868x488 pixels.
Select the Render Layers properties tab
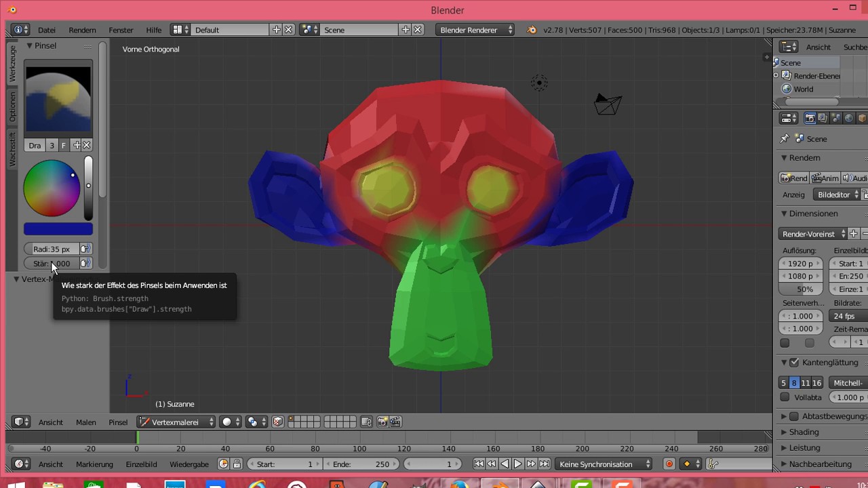pyautogui.click(x=823, y=118)
